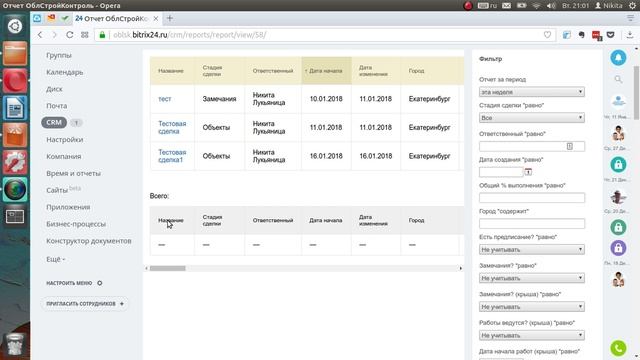Open notifications bell icon in right panel

pos(618,58)
